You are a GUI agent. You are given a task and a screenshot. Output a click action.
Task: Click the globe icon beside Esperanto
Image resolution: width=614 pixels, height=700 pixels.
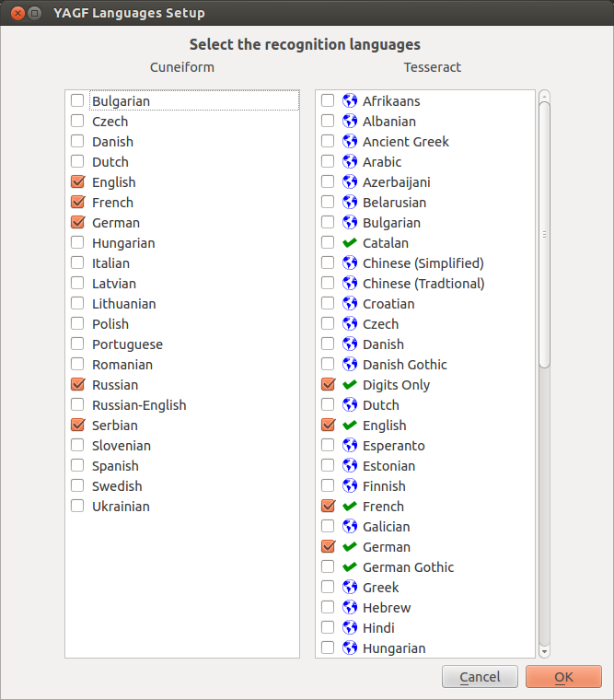click(350, 446)
